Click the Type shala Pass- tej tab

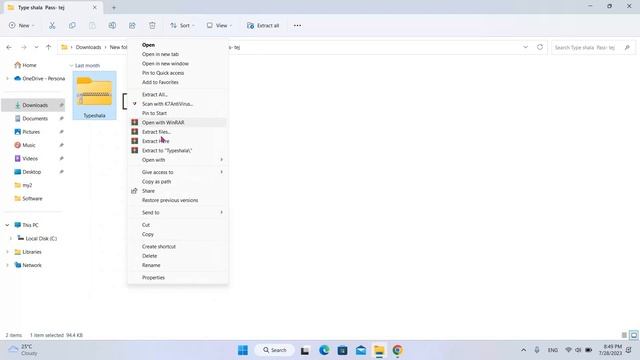click(52, 7)
